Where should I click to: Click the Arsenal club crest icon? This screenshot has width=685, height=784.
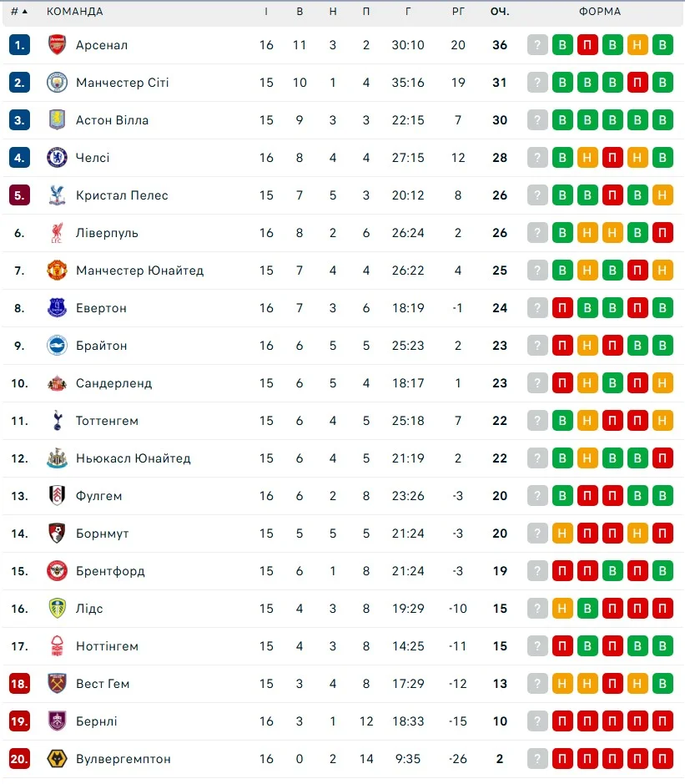click(57, 45)
